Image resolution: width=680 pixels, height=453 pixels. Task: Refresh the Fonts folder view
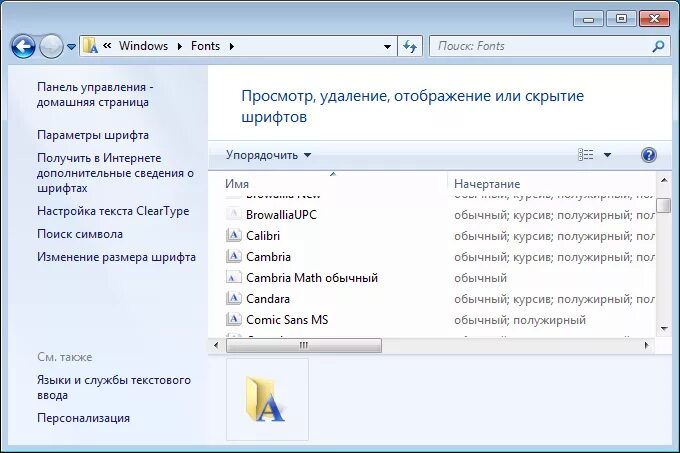coord(410,46)
